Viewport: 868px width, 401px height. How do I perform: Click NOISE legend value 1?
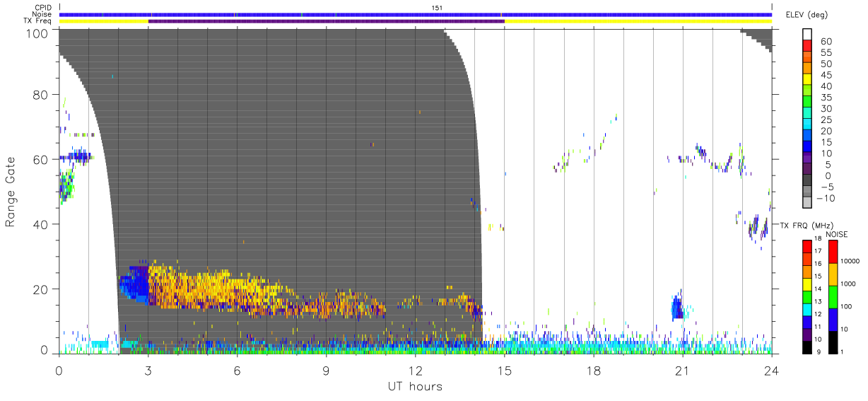coord(844,353)
